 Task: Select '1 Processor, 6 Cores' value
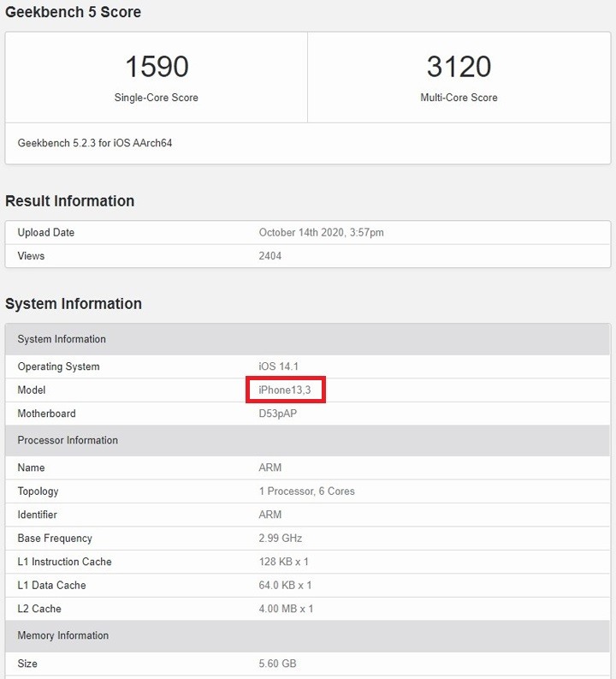tap(306, 491)
